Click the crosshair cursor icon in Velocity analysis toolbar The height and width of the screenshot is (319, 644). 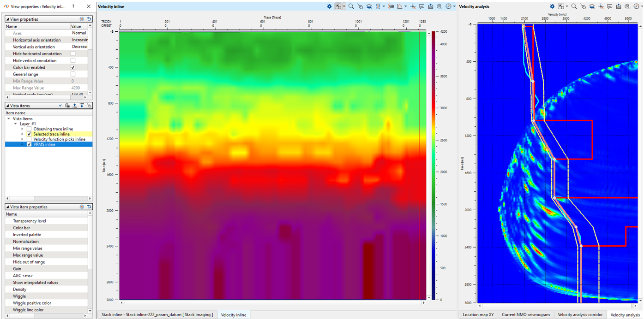(601, 6)
